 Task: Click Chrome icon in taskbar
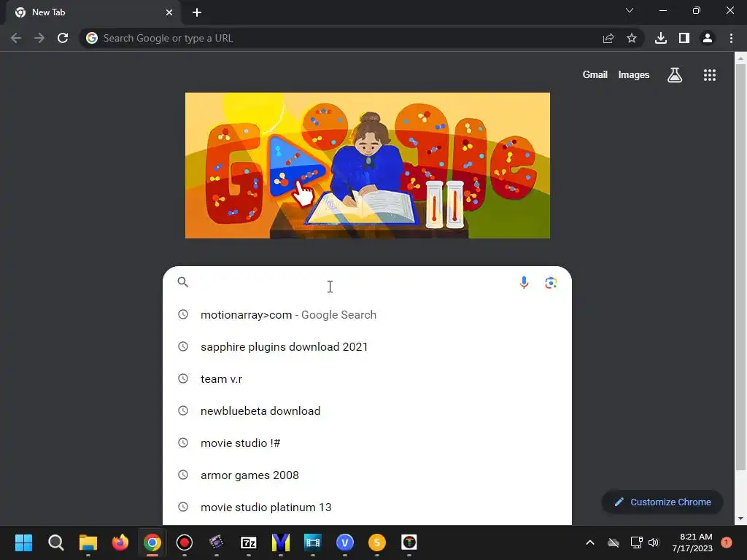(x=152, y=542)
